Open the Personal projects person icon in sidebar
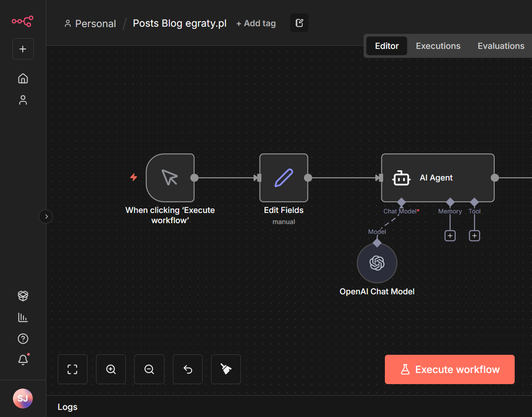 [23, 100]
